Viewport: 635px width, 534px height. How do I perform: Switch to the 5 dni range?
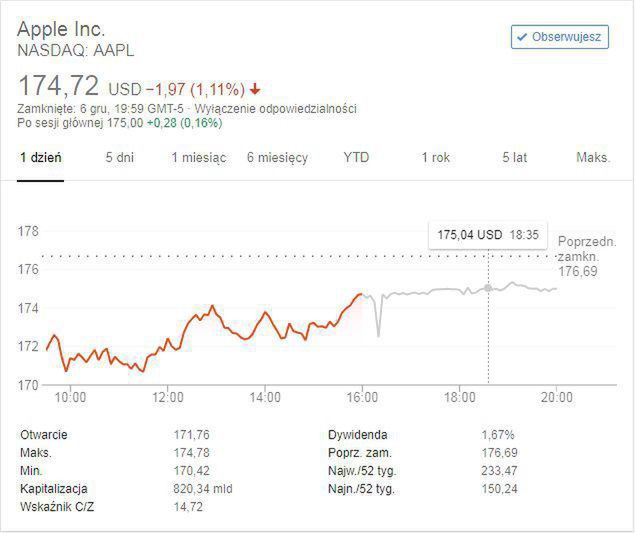119,158
